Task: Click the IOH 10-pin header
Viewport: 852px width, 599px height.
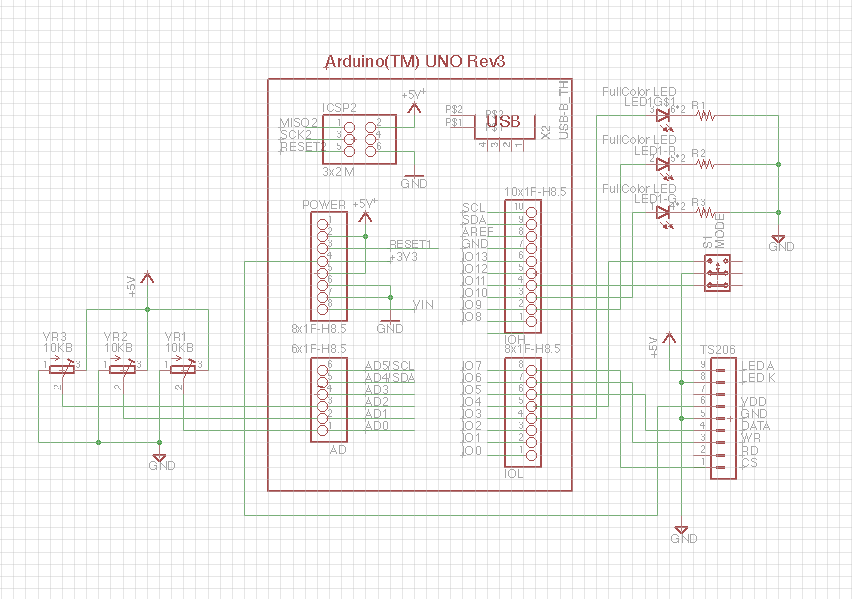Action: click(523, 266)
